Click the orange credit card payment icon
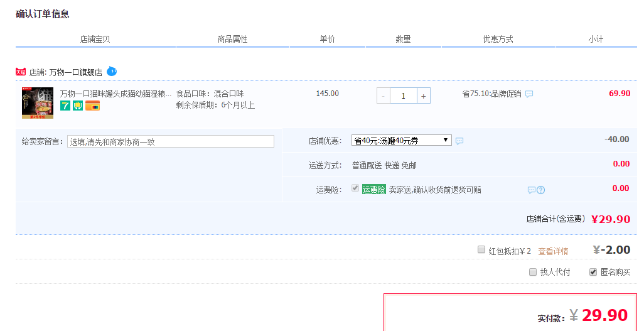This screenshot has height=331, width=644. pos(92,106)
